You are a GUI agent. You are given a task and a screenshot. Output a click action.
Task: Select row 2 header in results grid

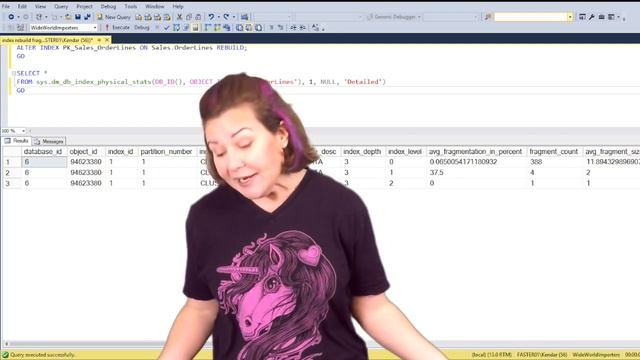tap(11, 173)
